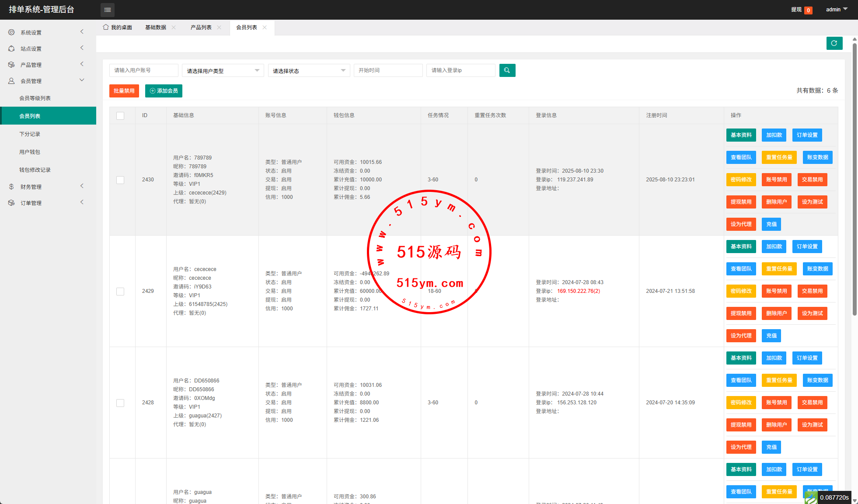
Task: Open 用户钱包 in the sidebar
Action: tap(30, 152)
